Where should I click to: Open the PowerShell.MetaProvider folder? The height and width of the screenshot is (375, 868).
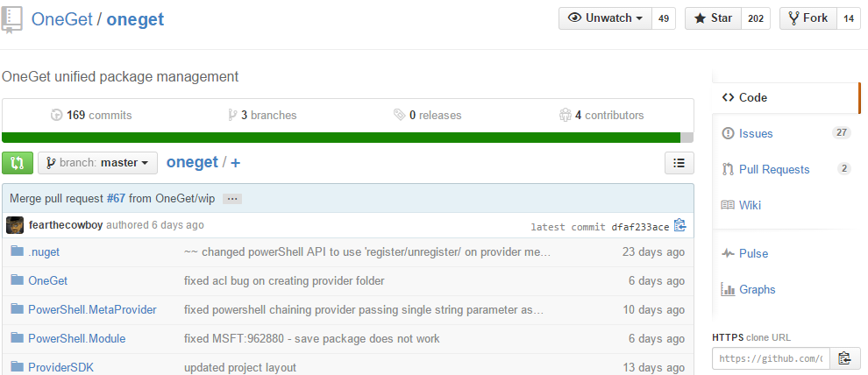pyautogui.click(x=92, y=309)
